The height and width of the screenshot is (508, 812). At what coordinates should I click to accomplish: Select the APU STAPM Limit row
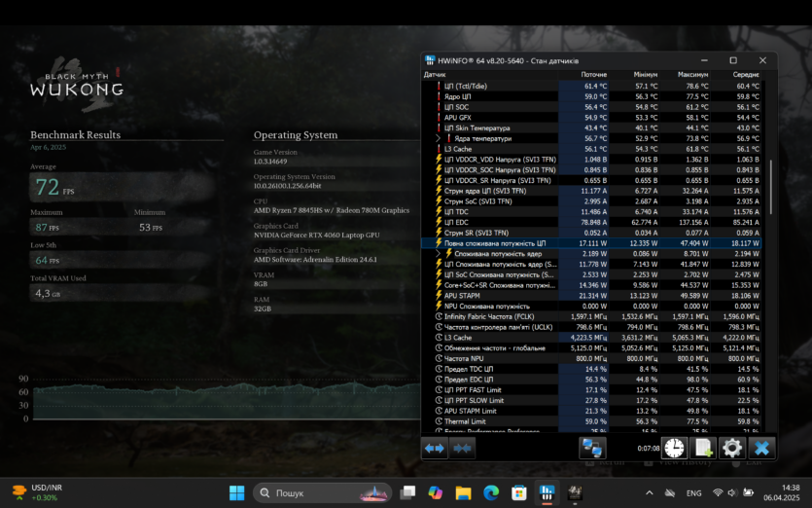click(591, 411)
